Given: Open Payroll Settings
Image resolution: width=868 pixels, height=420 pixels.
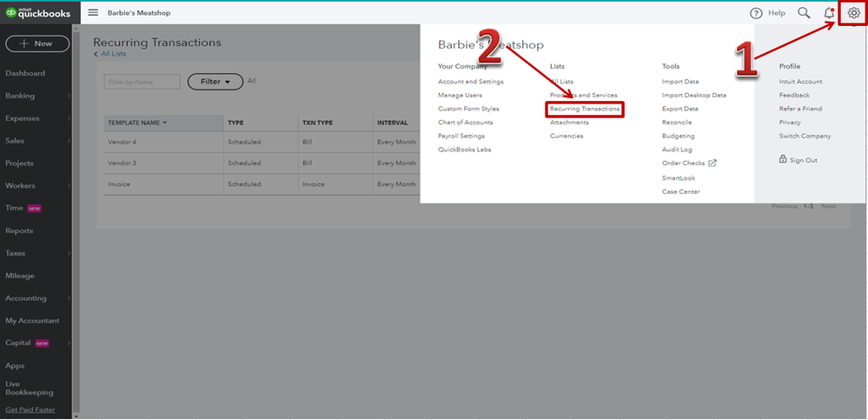Looking at the screenshot, I should 461,136.
